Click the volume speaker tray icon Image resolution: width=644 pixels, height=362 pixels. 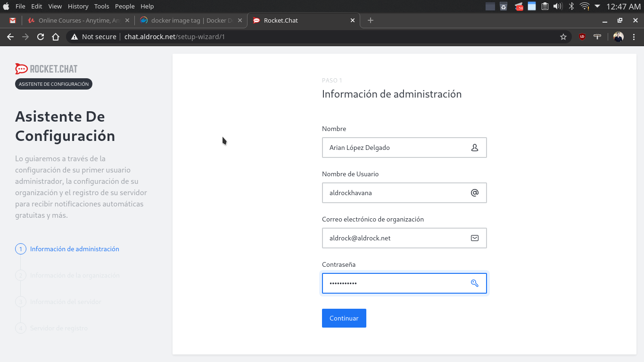click(558, 6)
